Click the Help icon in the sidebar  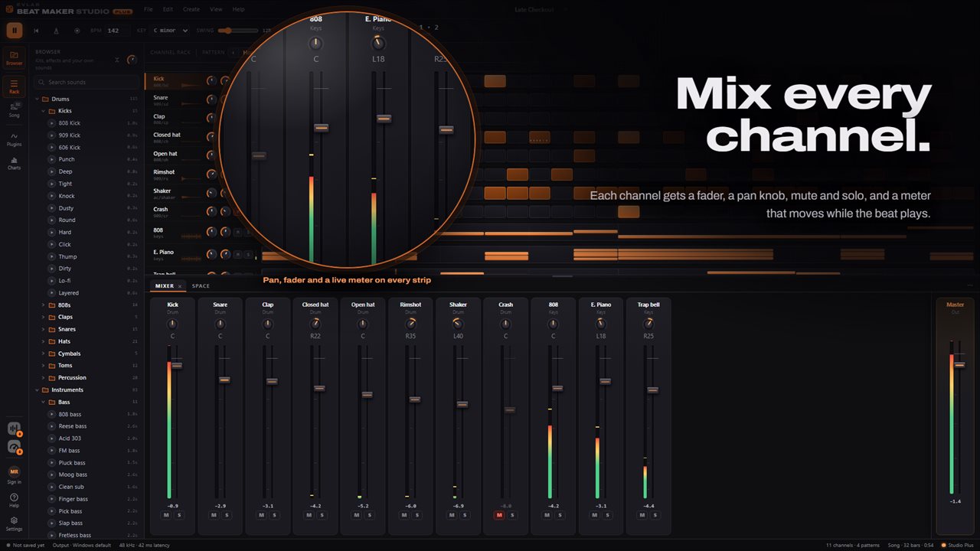(14, 500)
